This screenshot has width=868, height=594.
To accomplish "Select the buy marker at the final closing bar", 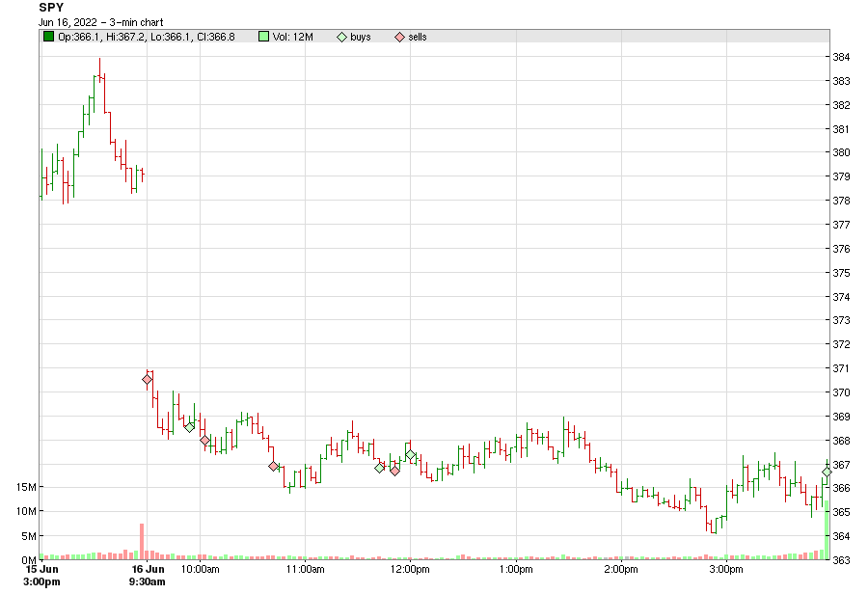I will click(x=827, y=472).
